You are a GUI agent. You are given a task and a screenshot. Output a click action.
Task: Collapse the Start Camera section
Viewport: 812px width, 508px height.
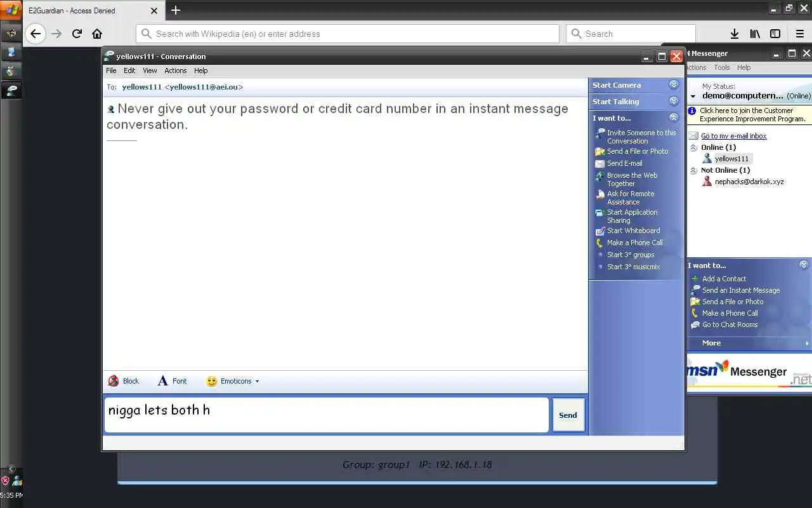tap(674, 84)
